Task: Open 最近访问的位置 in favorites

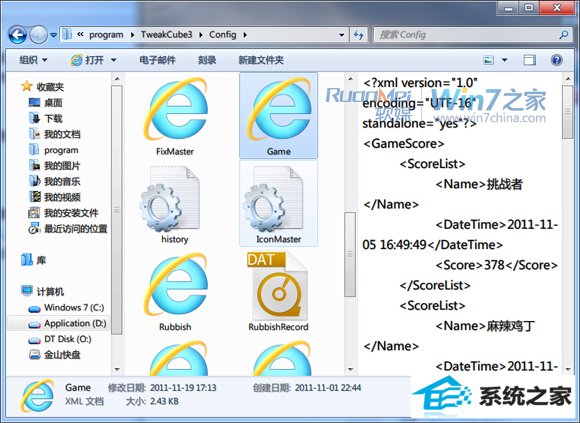Action: [68, 229]
